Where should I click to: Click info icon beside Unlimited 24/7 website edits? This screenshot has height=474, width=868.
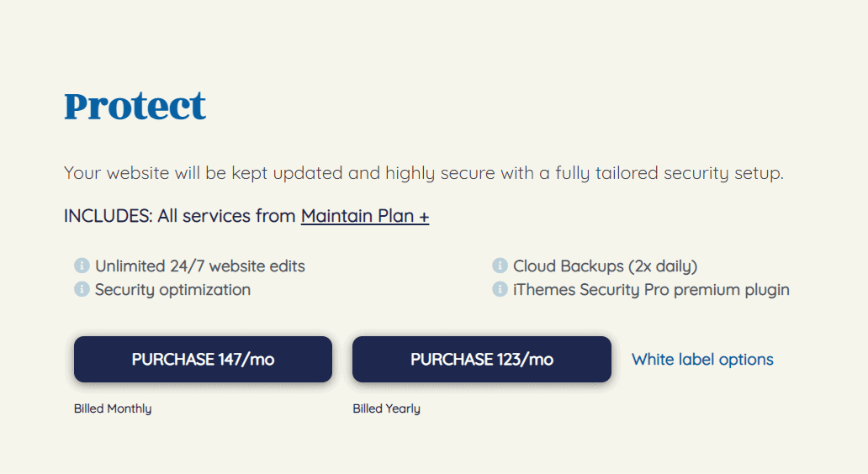pos(82,266)
